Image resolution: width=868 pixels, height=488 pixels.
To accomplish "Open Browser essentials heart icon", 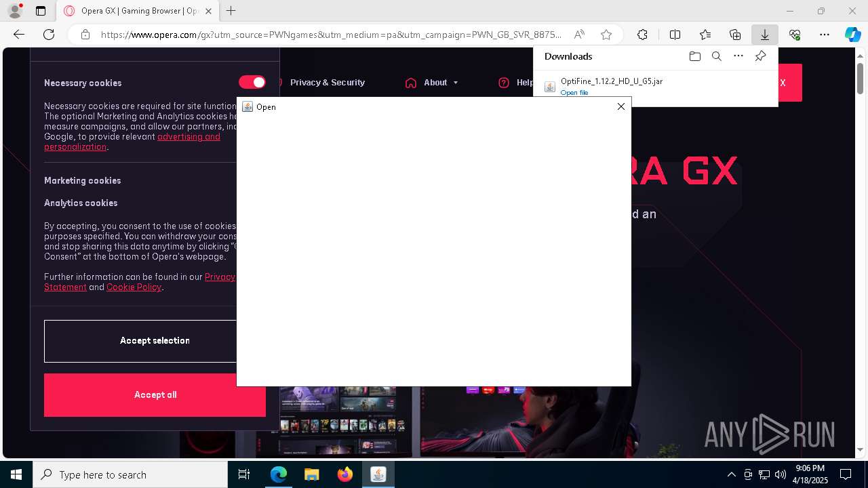I will coord(795,35).
